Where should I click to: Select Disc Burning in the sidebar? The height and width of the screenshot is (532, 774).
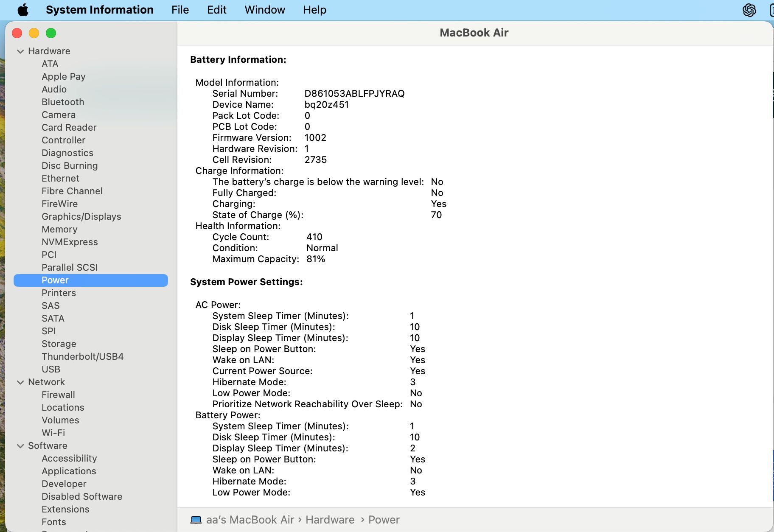pyautogui.click(x=70, y=165)
